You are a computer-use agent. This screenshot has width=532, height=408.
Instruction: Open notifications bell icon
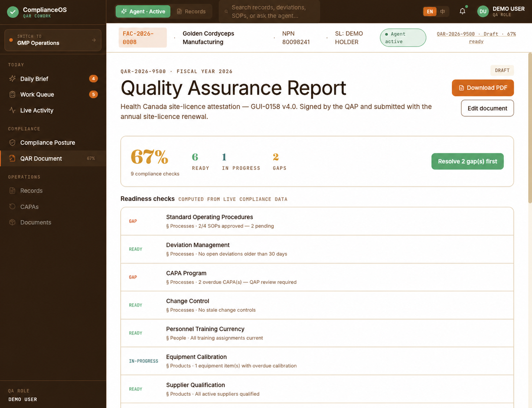463,11
